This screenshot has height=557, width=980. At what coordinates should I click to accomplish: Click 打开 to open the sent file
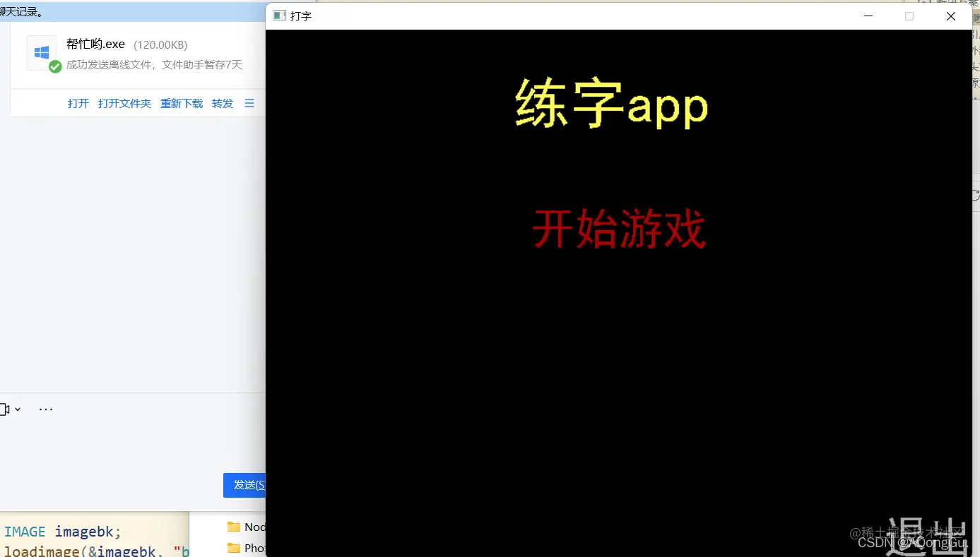(77, 103)
